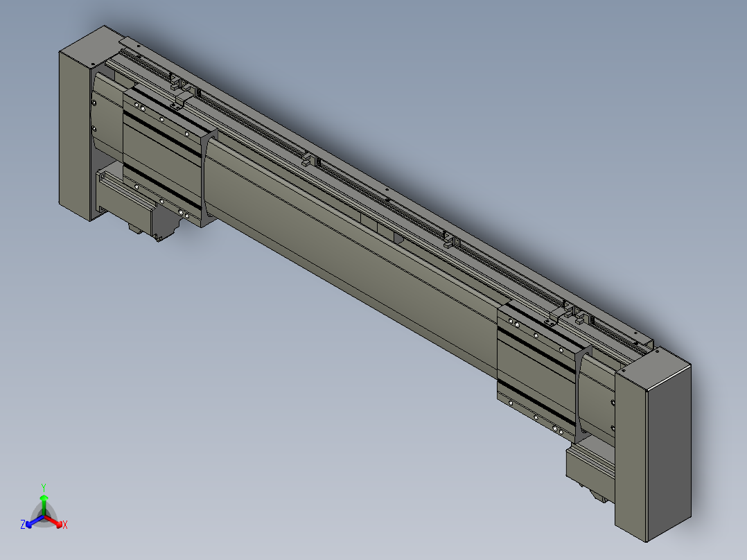Click the green Y axis on the triad

(x=44, y=503)
